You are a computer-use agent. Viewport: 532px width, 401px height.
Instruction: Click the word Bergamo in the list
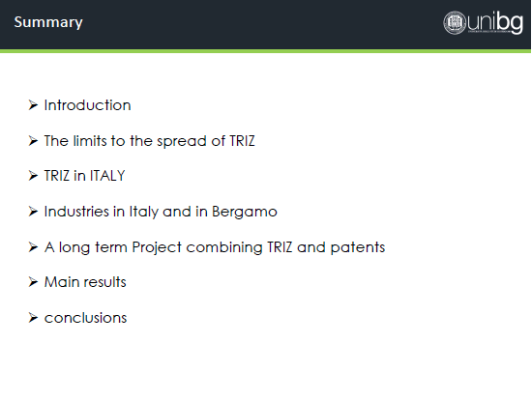click(x=245, y=213)
